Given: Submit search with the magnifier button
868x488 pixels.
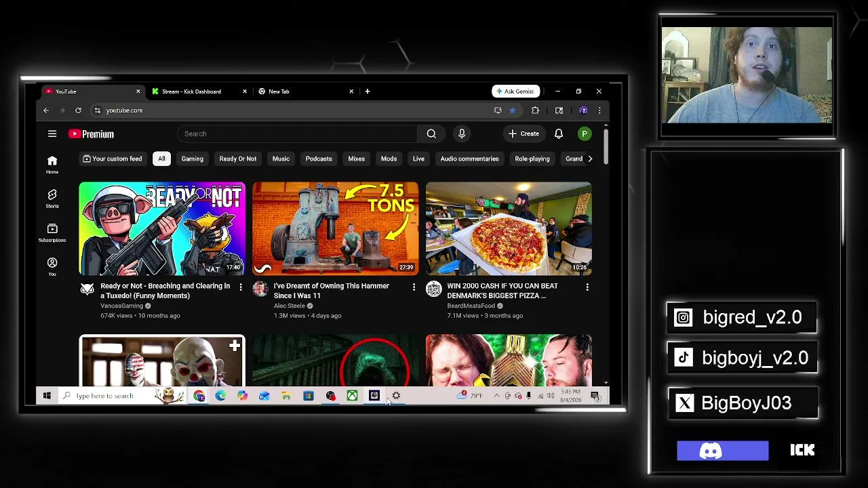Looking at the screenshot, I should 431,134.
